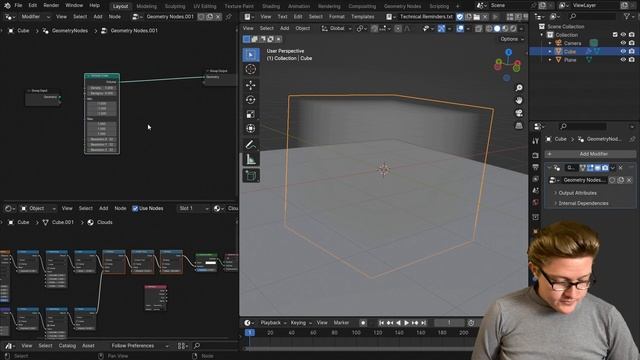Image resolution: width=640 pixels, height=360 pixels.
Task: Open the Render properties tab
Action: pos(536,156)
